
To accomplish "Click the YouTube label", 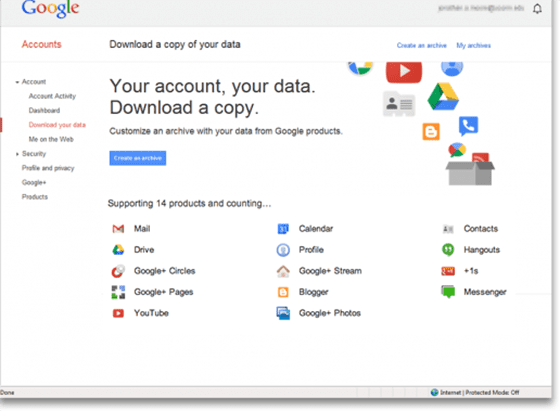I will 151,313.
